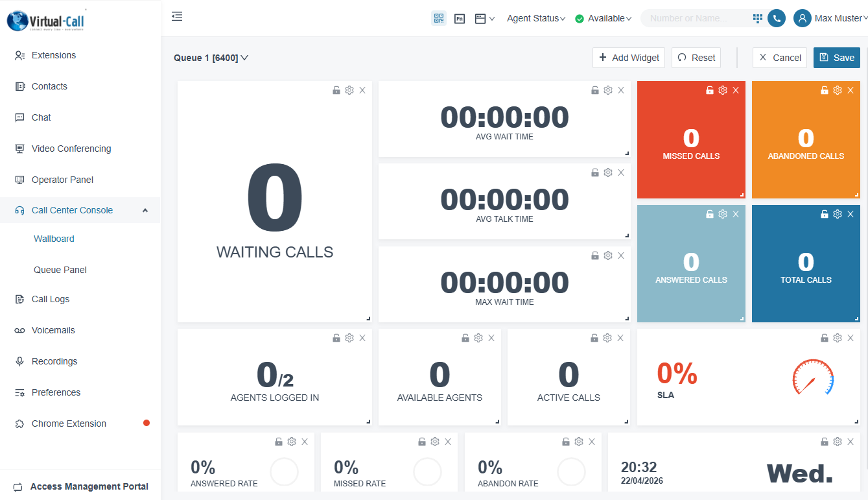Toggle lock on Agents Logged In widget

pos(336,338)
